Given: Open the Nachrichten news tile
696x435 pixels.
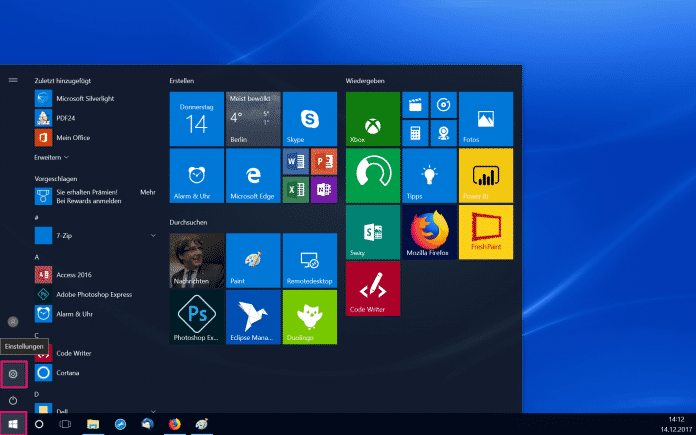Looking at the screenshot, I should click(196, 260).
